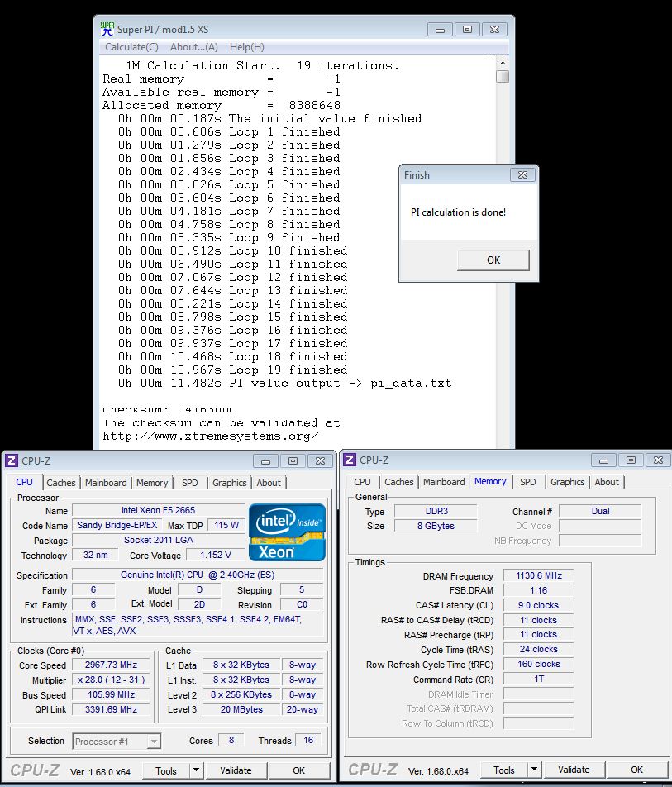Click OK in left CPU-Z window
Image resolution: width=672 pixels, height=787 pixels.
pyautogui.click(x=298, y=771)
